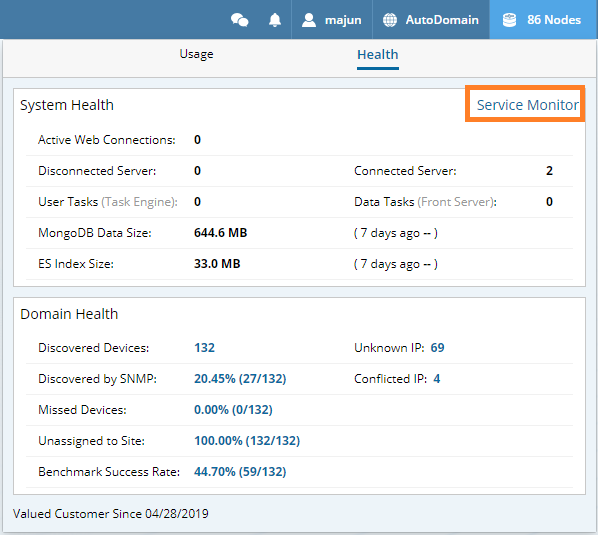Expand the 86 Nodes panel
Viewport: 598px width, 535px height.
coord(543,20)
